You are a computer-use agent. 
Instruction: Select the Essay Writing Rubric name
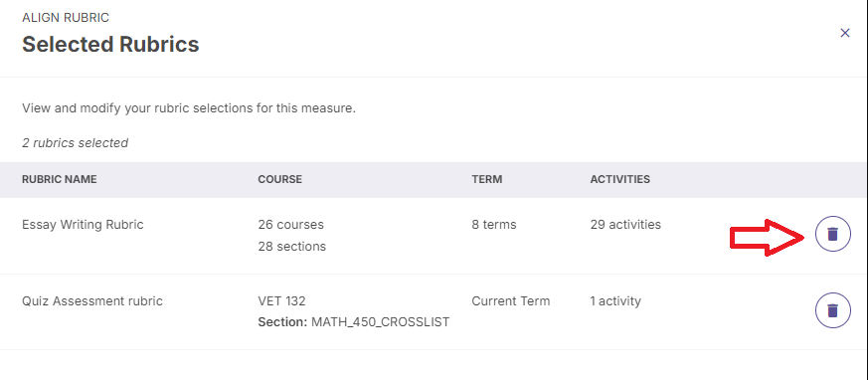click(83, 225)
